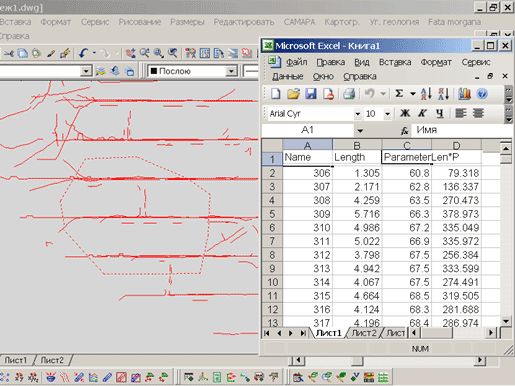
Task: Create a new Excel workbook
Action: click(276, 94)
